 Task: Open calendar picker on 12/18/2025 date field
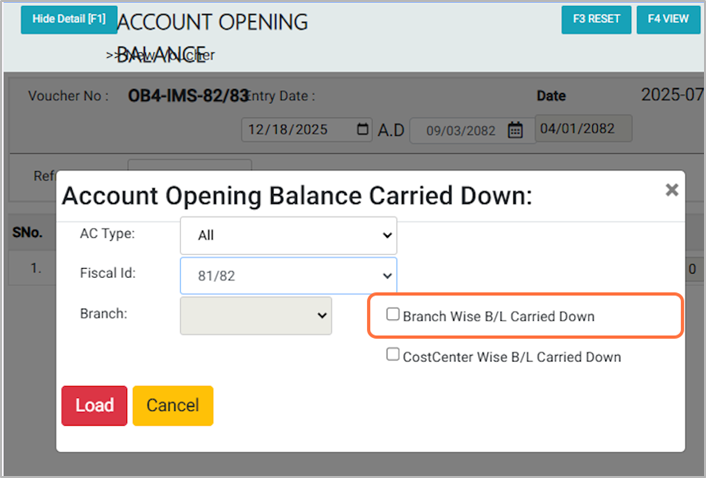[362, 129]
